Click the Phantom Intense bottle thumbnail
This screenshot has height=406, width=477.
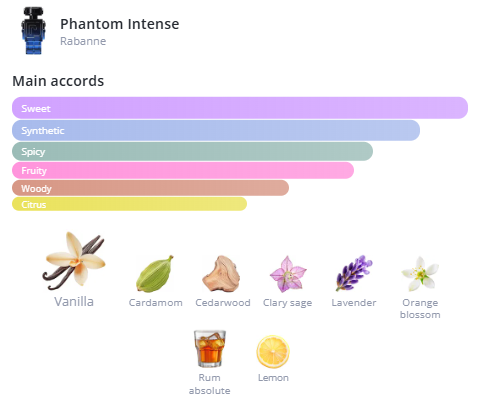pyautogui.click(x=33, y=31)
